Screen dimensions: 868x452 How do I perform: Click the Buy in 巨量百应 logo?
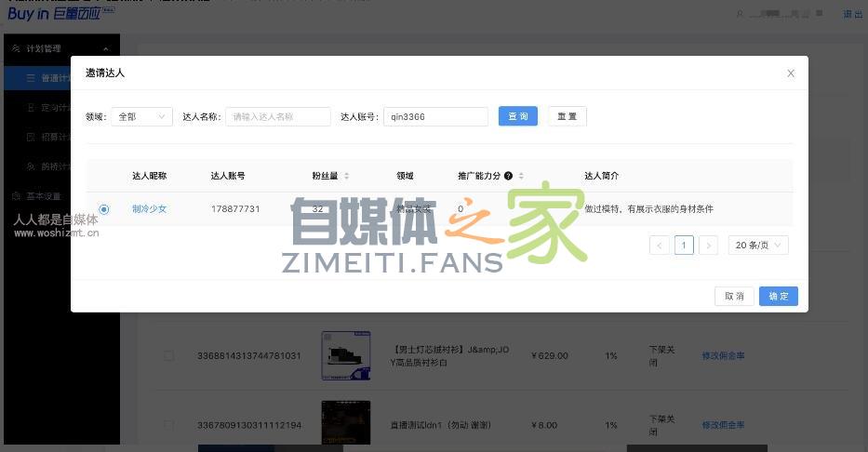(x=60, y=14)
